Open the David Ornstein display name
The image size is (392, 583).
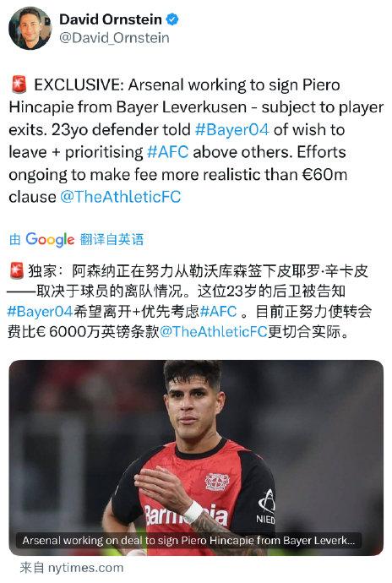click(x=111, y=19)
